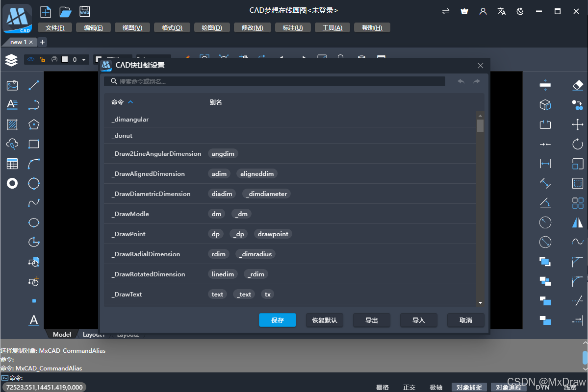This screenshot has width=588, height=392.
Task: Select the Hatch fill tool
Action: pos(12,124)
